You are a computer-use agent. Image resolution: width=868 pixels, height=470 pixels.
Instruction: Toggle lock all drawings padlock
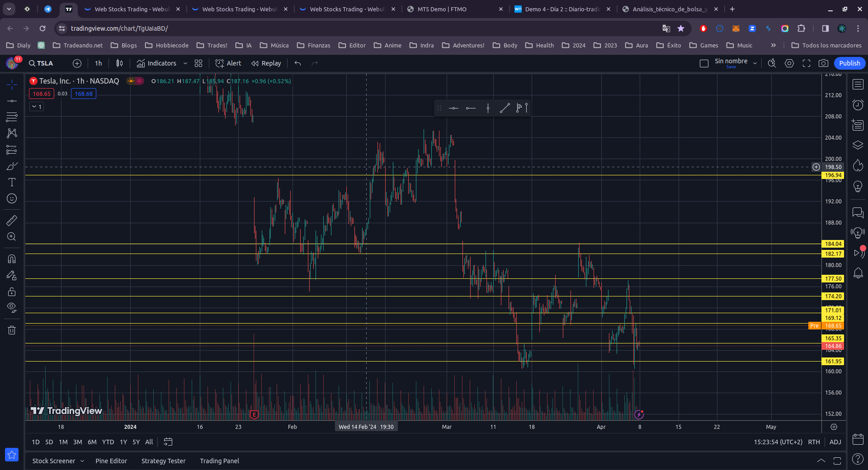tap(12, 292)
